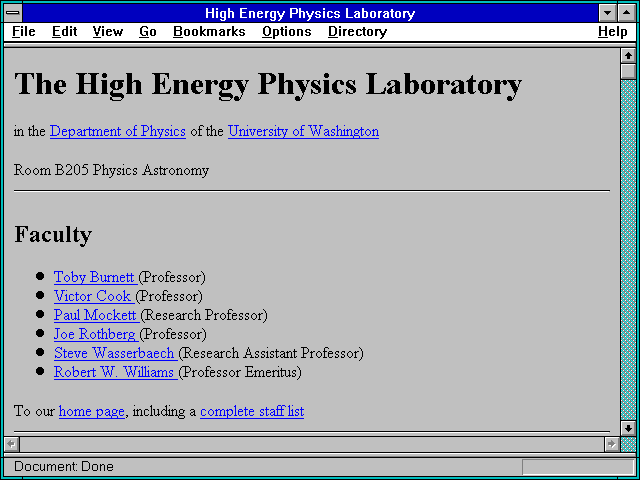Click the 'Document: Done' status text
This screenshot has height=480, width=640.
tap(64, 467)
